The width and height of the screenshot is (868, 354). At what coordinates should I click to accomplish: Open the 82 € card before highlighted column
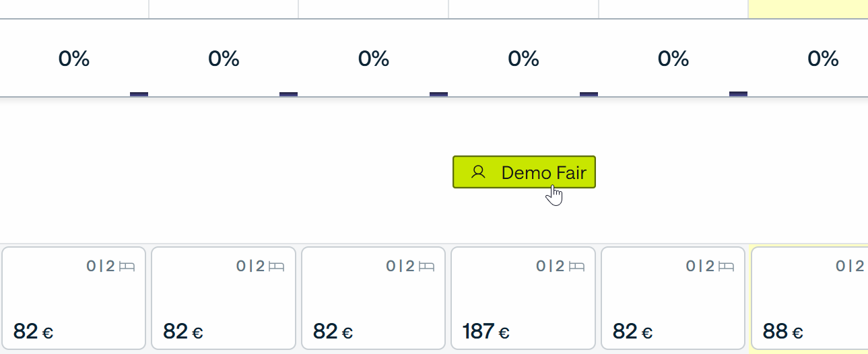pos(673,298)
